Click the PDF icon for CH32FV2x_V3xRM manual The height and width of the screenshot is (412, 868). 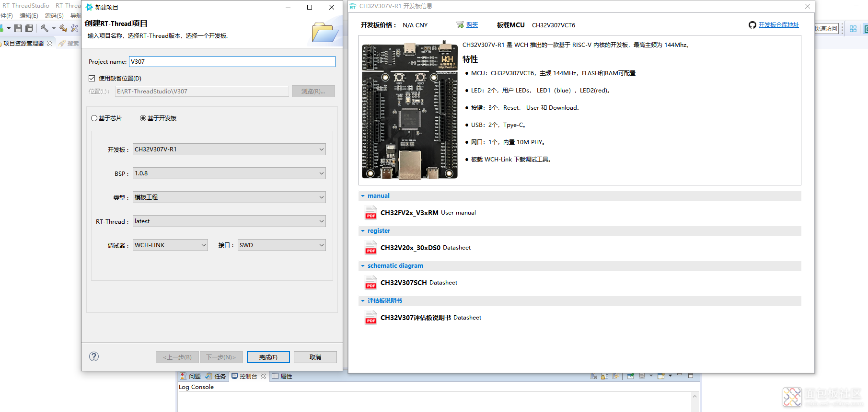(370, 212)
